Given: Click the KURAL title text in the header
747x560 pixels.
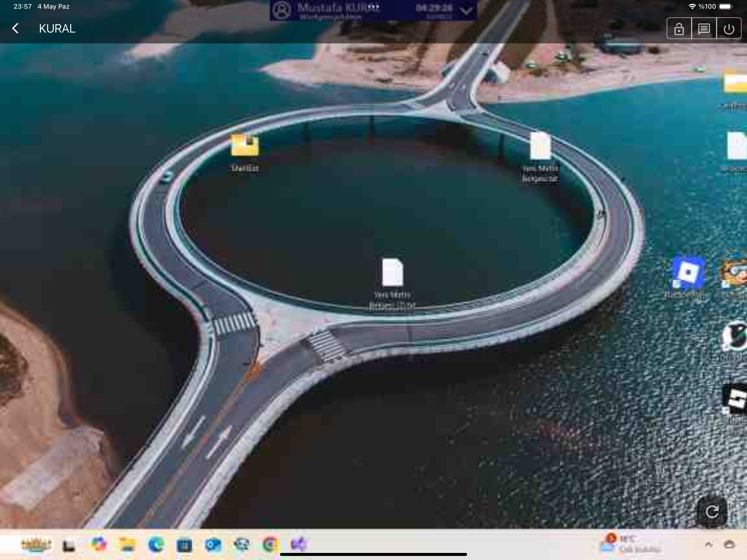Looking at the screenshot, I should coord(57,29).
